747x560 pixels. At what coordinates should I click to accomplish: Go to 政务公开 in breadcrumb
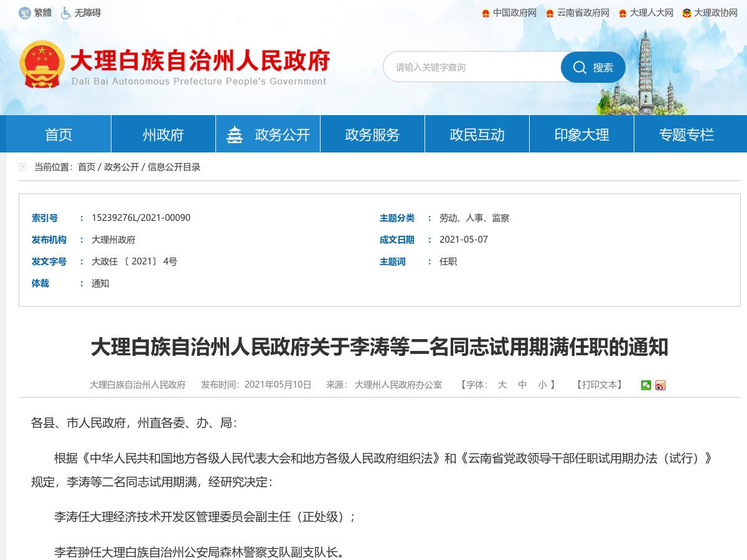point(121,167)
